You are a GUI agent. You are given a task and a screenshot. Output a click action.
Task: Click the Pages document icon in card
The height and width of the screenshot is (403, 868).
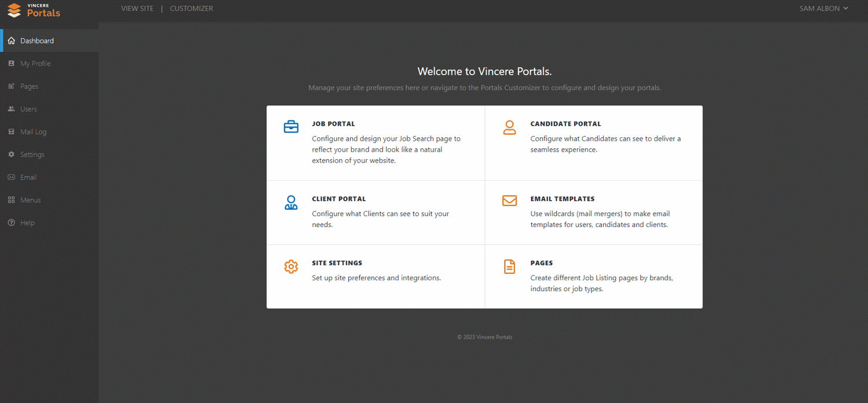click(x=509, y=266)
